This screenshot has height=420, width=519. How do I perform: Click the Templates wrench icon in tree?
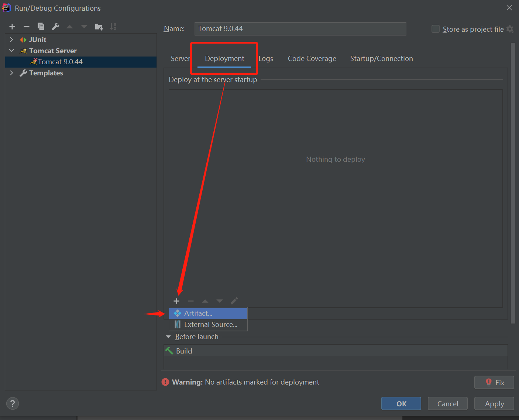pos(23,73)
